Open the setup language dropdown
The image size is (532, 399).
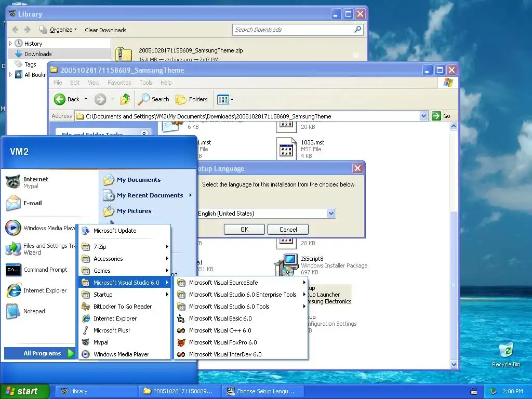click(x=331, y=214)
